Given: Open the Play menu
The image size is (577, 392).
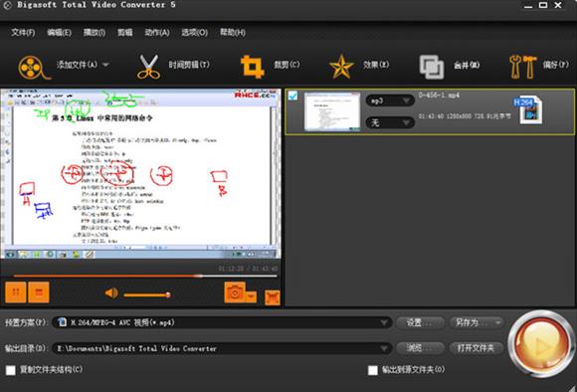Looking at the screenshot, I should (95, 33).
